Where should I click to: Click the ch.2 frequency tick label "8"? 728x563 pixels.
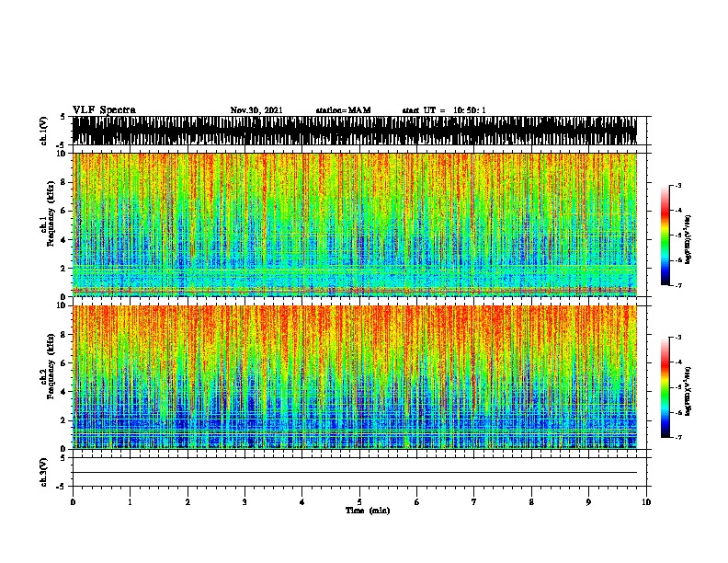[63, 335]
